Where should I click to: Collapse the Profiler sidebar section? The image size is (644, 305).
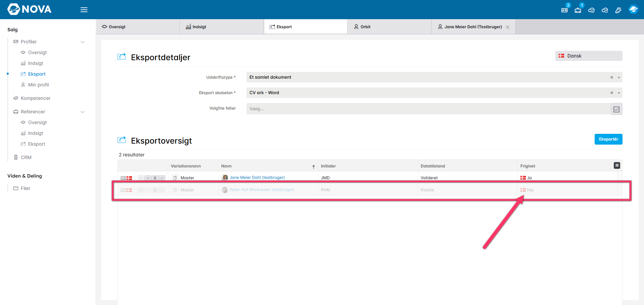click(83, 42)
